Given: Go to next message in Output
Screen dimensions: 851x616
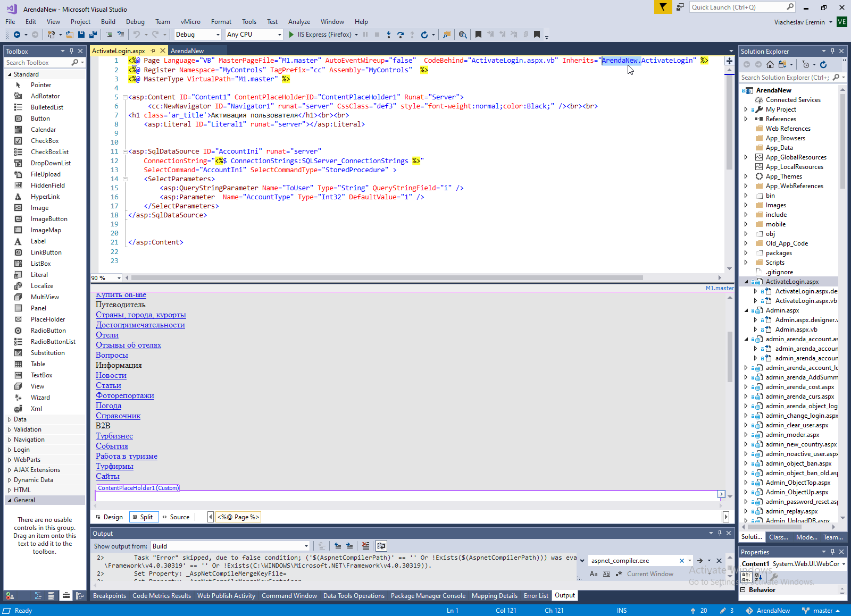Looking at the screenshot, I should pos(349,546).
